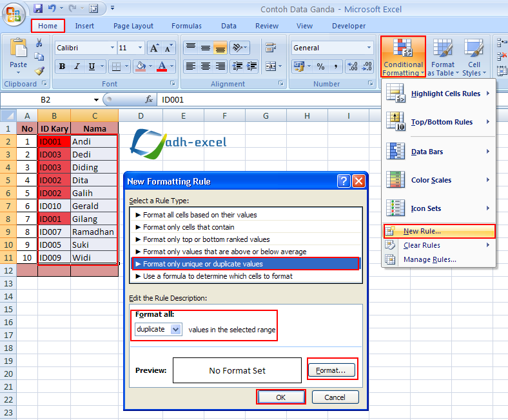Open the General number format dropdown

pos(369,48)
